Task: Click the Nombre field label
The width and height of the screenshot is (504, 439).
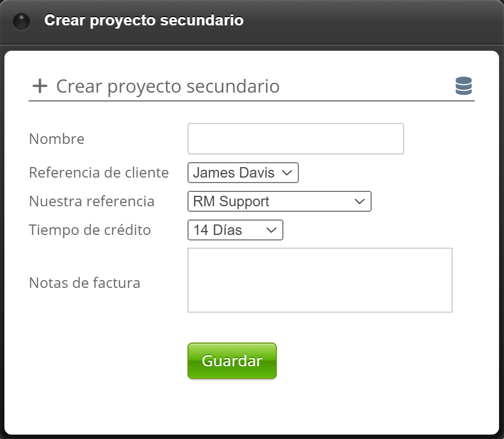Action: (57, 139)
